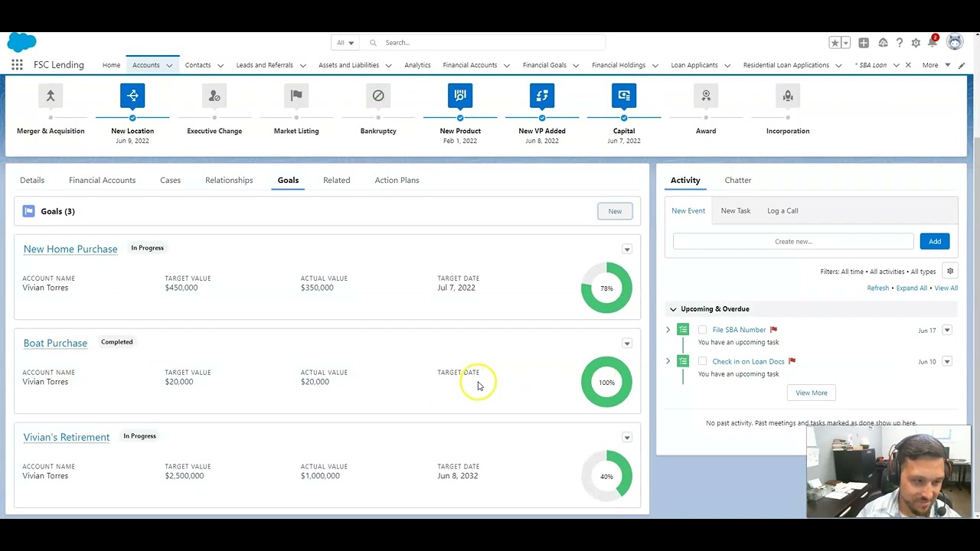Image resolution: width=980 pixels, height=551 pixels.
Task: Mark File SBA Number task complete
Action: 702,330
